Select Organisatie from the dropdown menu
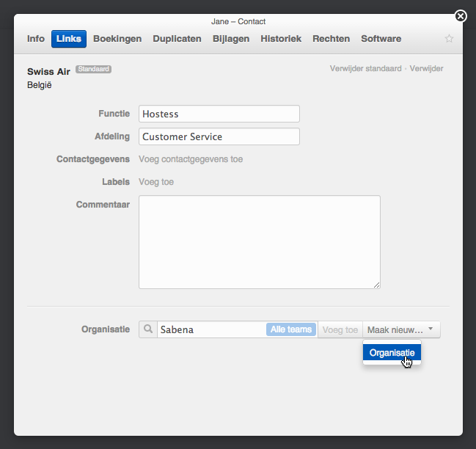Viewport: 476px width, 449px height. (x=392, y=353)
